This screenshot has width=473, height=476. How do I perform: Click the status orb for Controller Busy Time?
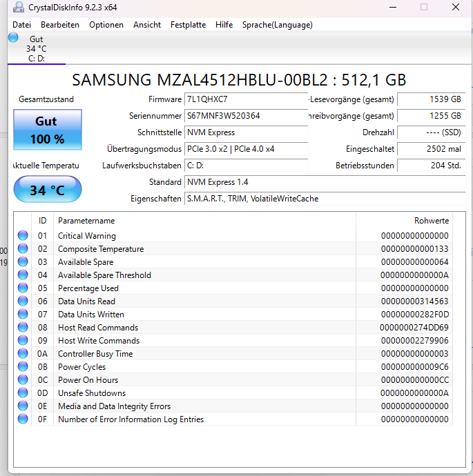pyautogui.click(x=23, y=353)
